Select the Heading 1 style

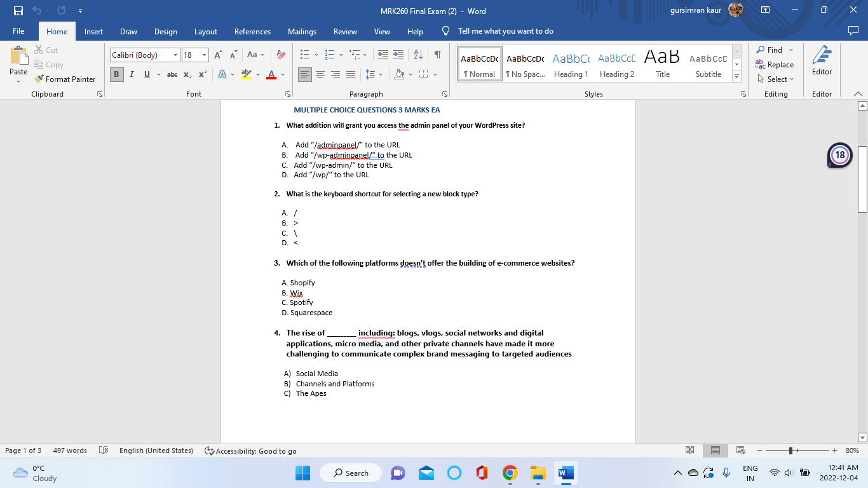point(571,63)
